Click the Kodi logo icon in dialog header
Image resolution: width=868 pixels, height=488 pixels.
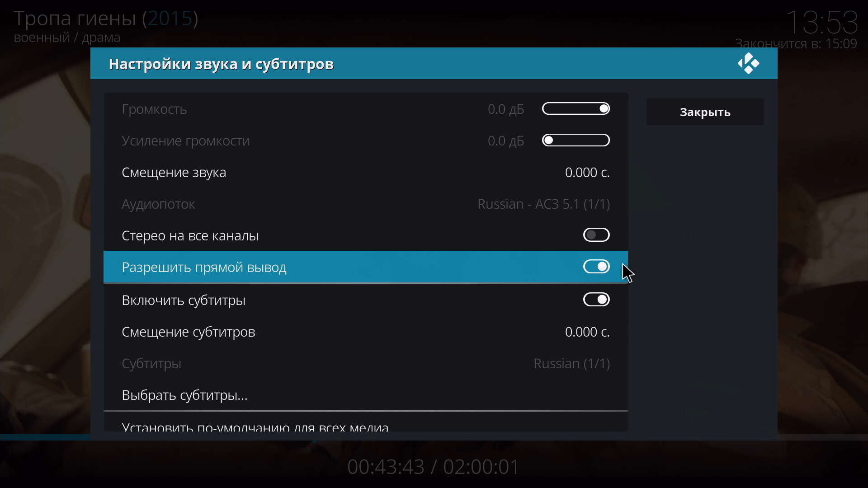pyautogui.click(x=749, y=64)
